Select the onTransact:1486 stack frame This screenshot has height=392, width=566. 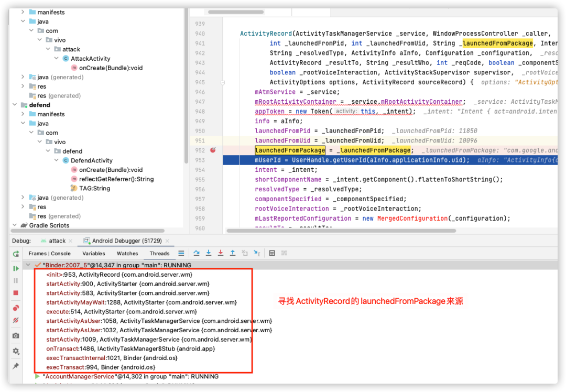pyautogui.click(x=130, y=349)
